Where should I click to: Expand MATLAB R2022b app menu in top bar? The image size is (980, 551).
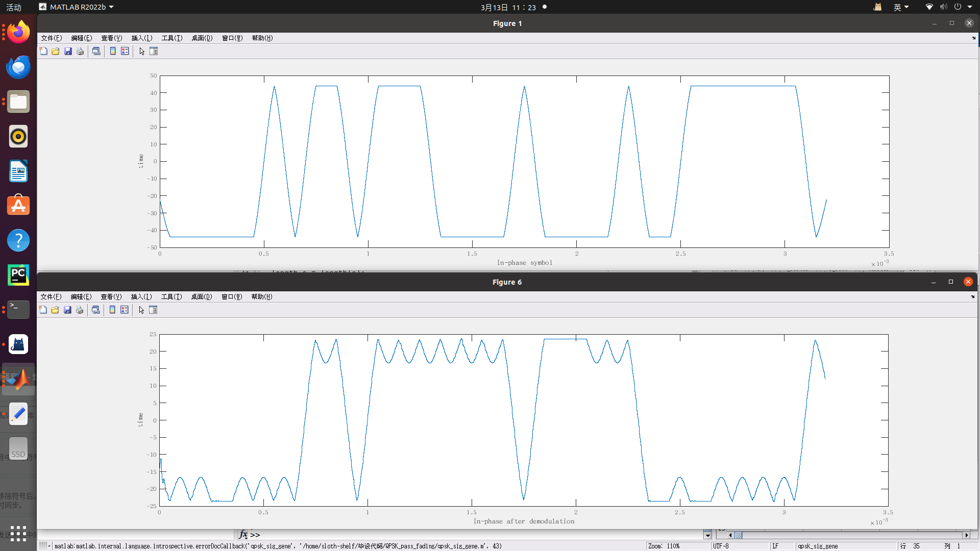point(77,7)
